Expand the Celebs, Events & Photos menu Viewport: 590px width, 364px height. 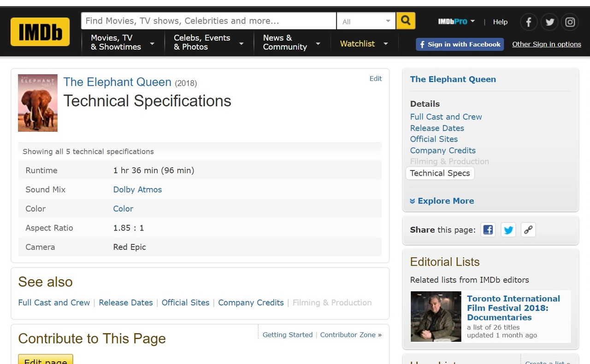pyautogui.click(x=208, y=42)
